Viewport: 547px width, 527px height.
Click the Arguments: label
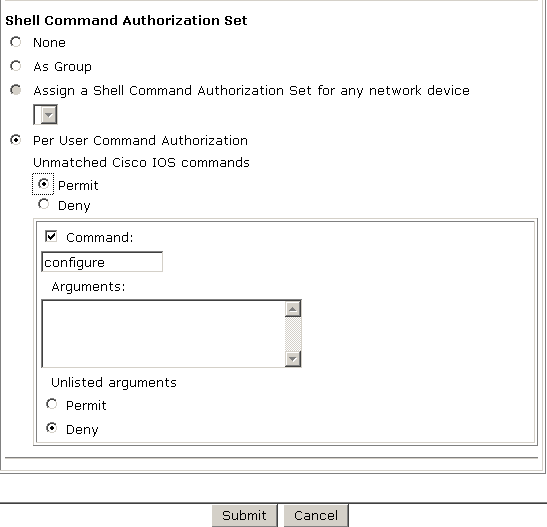[88, 287]
